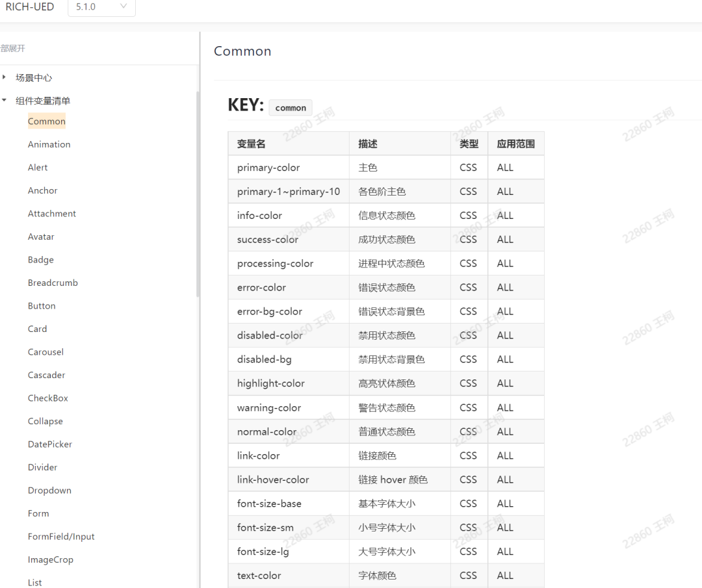The width and height of the screenshot is (702, 588).
Task: Navigate to Badge in the sidebar
Action: tap(40, 260)
